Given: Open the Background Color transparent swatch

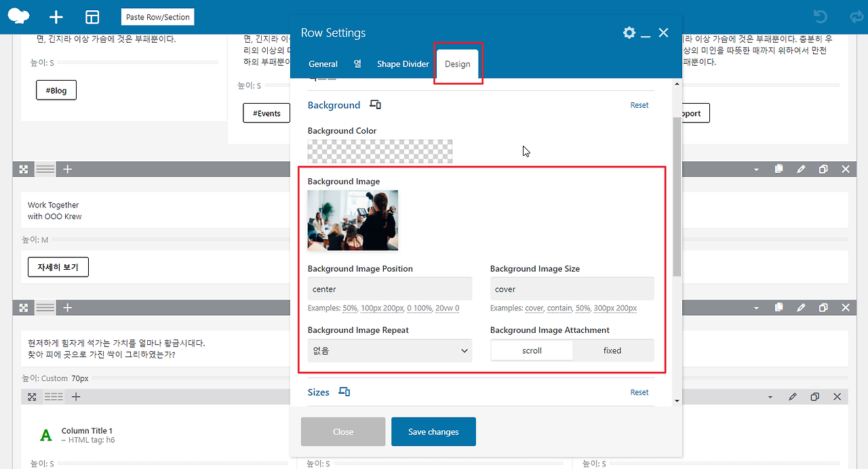Looking at the screenshot, I should click(x=380, y=151).
